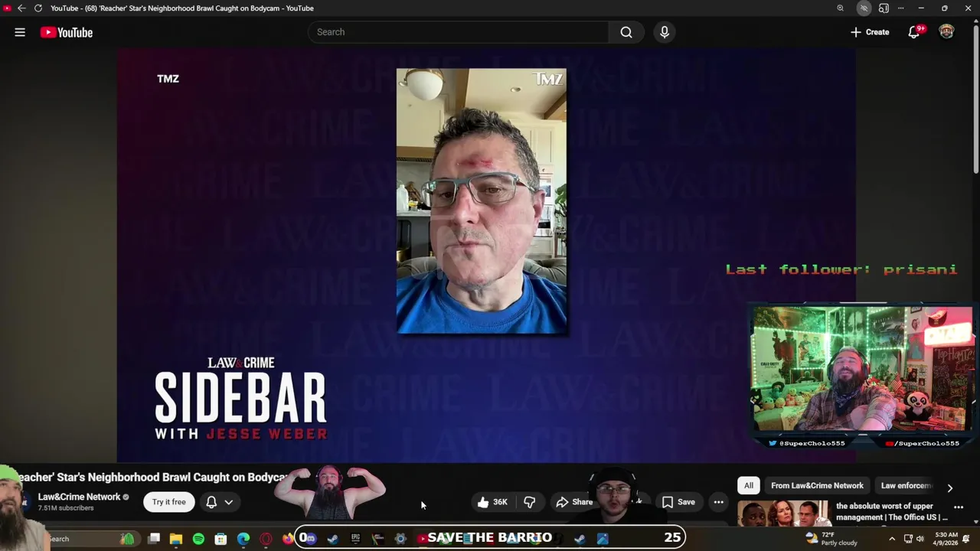
Task: Click the video player area
Action: pyautogui.click(x=486, y=255)
